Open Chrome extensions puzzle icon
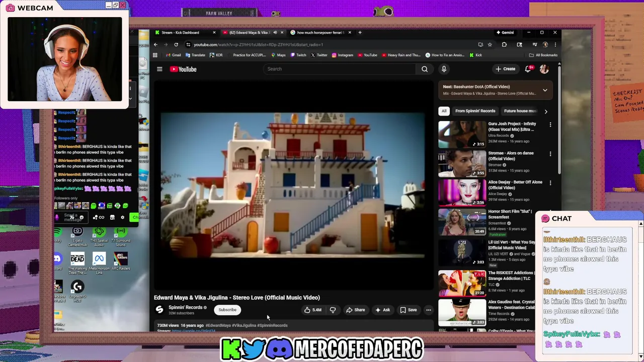Viewport: 644px width, 362px height. tap(504, 44)
